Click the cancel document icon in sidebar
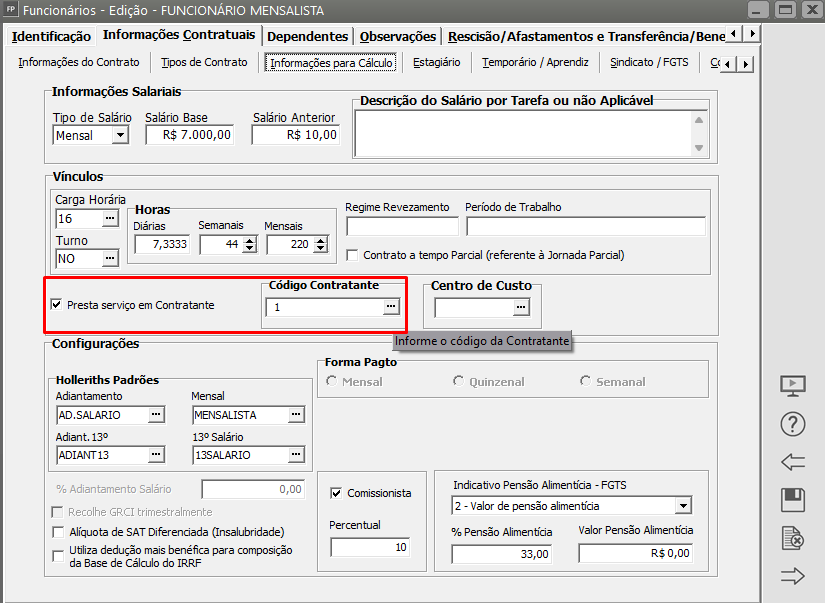The width and height of the screenshot is (825, 603). click(792, 539)
